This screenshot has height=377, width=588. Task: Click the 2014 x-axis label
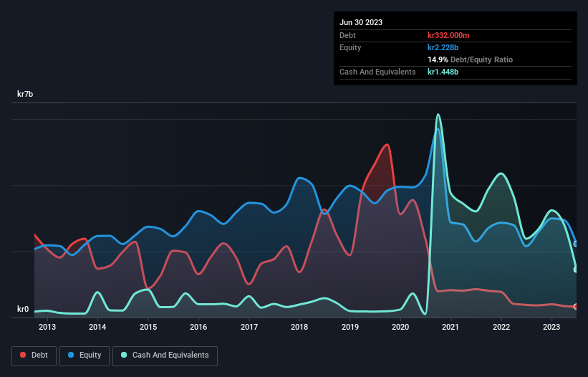pos(97,327)
